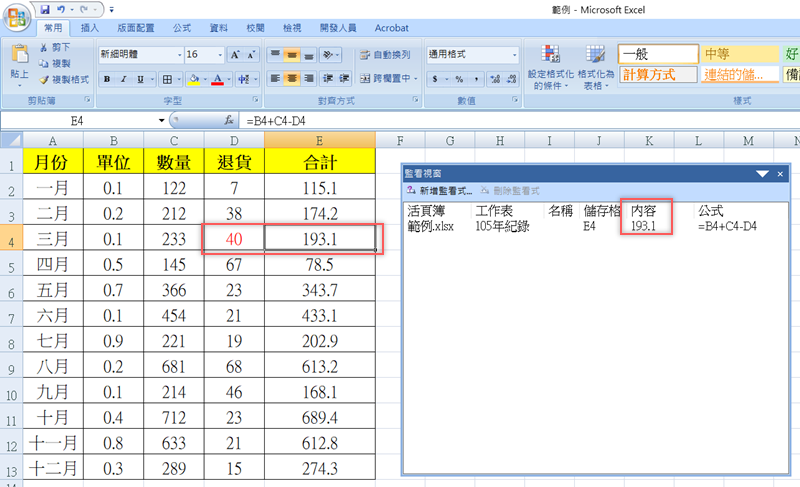Toggle center horizontal alignment
The image size is (800, 487).
point(293,78)
